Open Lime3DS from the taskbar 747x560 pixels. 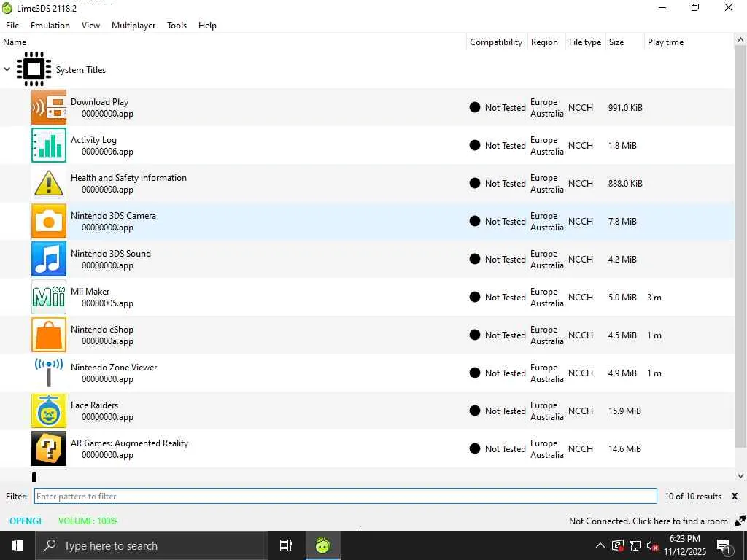(x=323, y=545)
